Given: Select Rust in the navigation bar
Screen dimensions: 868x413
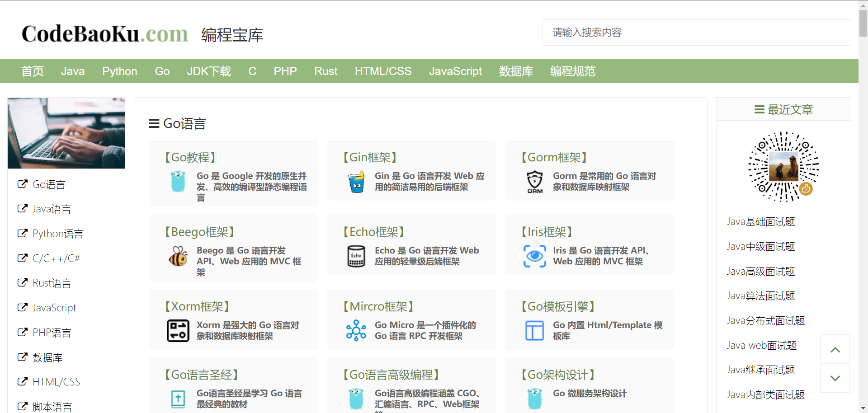Looking at the screenshot, I should [326, 71].
